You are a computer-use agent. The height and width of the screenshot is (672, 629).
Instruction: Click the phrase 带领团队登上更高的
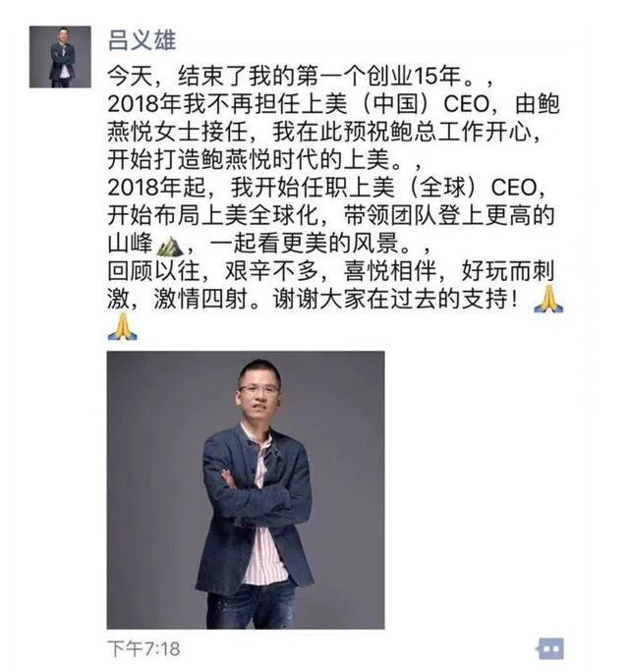pyautogui.click(x=449, y=215)
